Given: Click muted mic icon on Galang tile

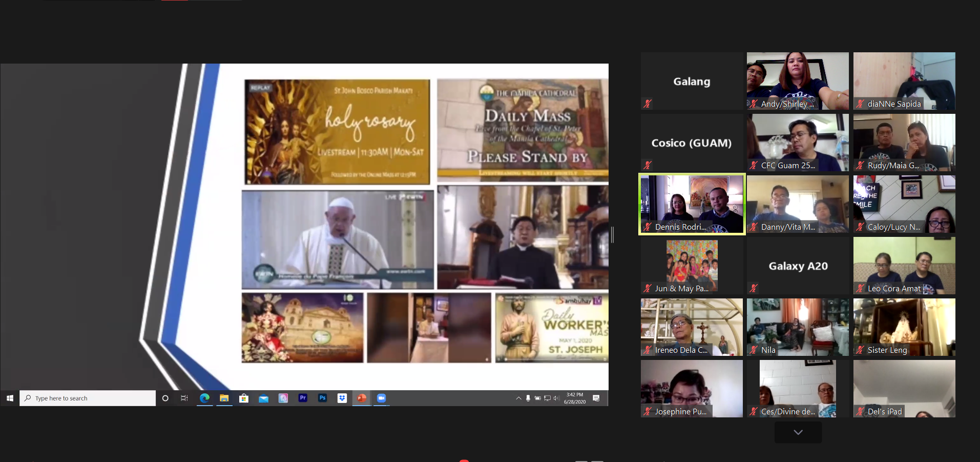Looking at the screenshot, I should point(648,104).
